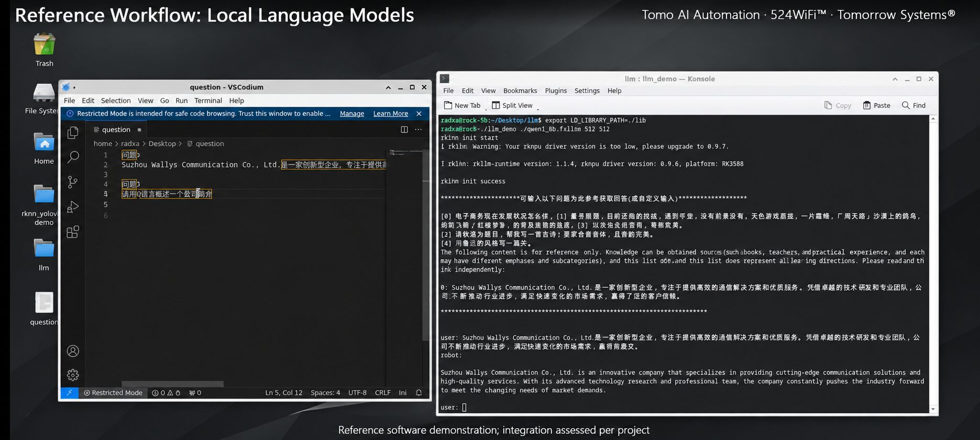Click the radxa breadcrumb in the editor path
The height and width of the screenshot is (440, 980).
130,144
